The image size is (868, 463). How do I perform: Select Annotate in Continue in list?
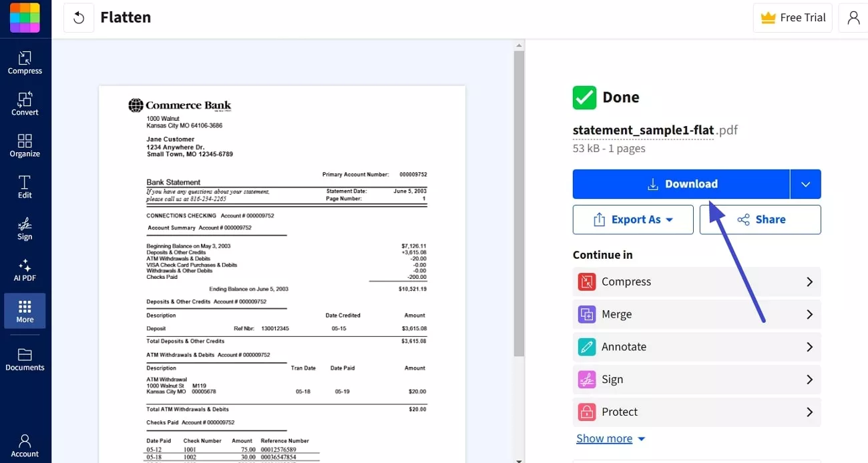696,347
